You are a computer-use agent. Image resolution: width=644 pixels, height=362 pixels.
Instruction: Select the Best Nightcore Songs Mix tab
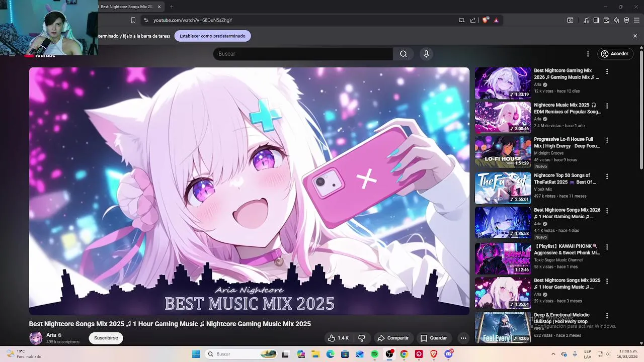(127, 7)
